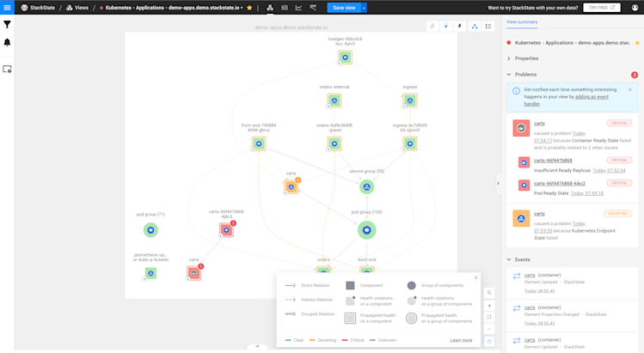Toggle the black lightning full root-cause option
Image resolution: width=644 pixels, height=353 pixels.
(460, 27)
